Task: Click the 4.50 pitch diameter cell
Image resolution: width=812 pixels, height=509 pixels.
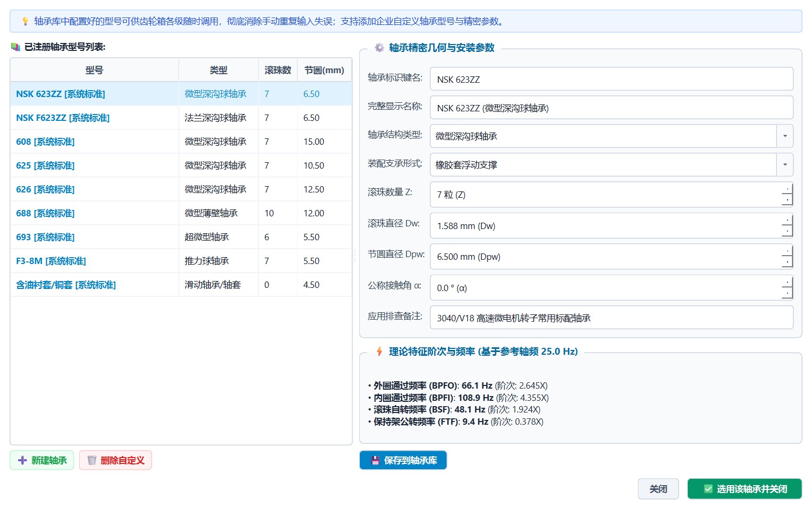Action: pyautogui.click(x=324, y=285)
